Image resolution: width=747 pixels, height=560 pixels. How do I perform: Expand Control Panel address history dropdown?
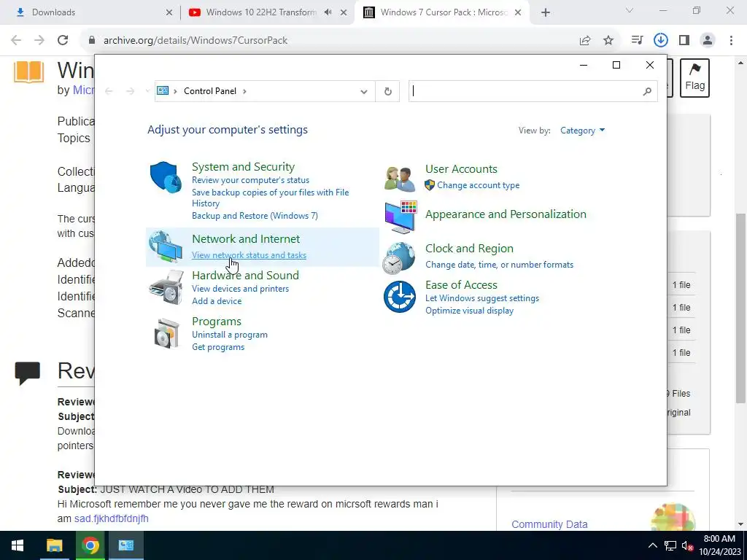(x=364, y=91)
